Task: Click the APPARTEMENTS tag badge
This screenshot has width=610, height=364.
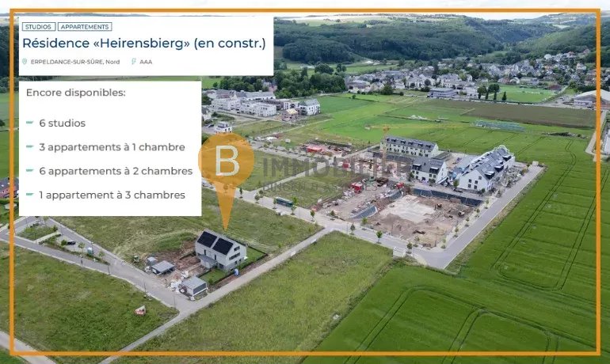Action: coord(85,27)
